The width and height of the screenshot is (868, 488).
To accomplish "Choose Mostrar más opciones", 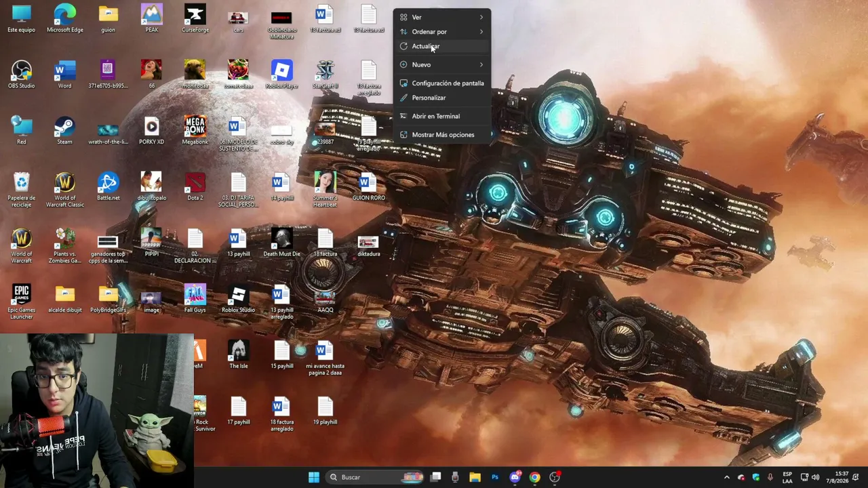I will [441, 135].
